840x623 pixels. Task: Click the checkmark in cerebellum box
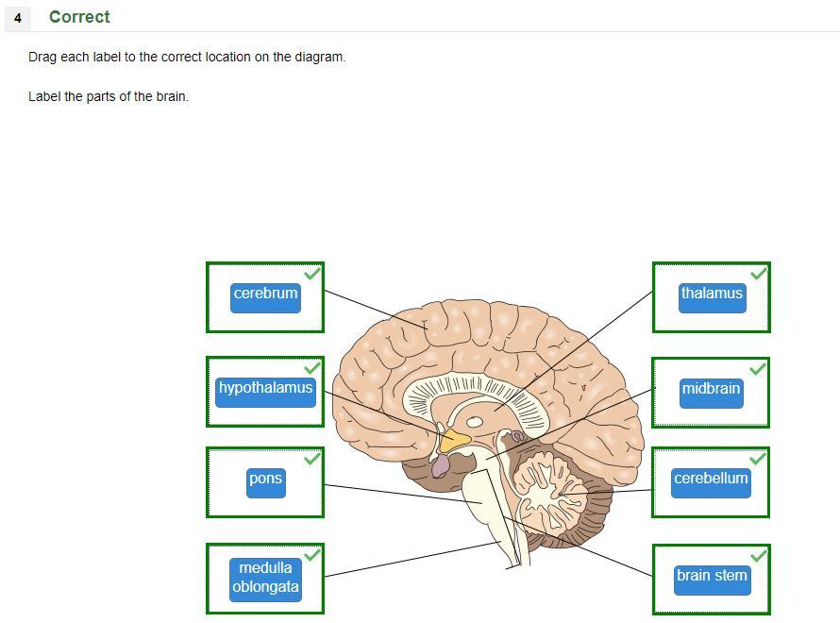point(758,459)
